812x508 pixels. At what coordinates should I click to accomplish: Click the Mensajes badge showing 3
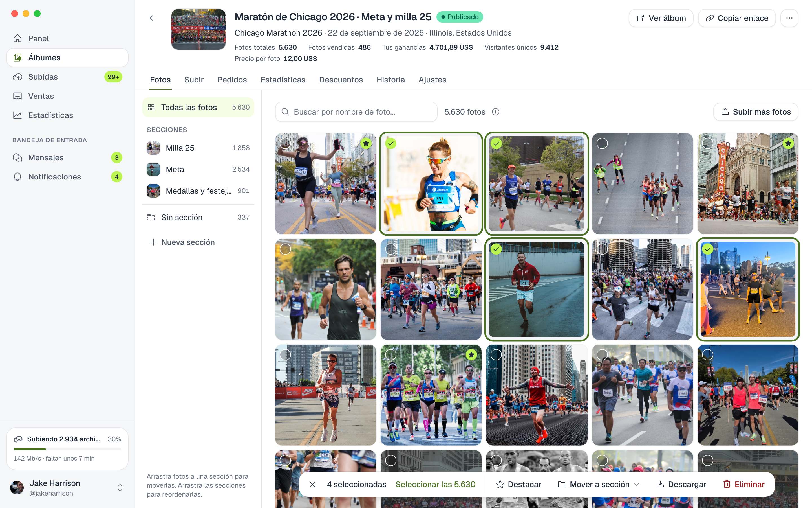(x=116, y=157)
